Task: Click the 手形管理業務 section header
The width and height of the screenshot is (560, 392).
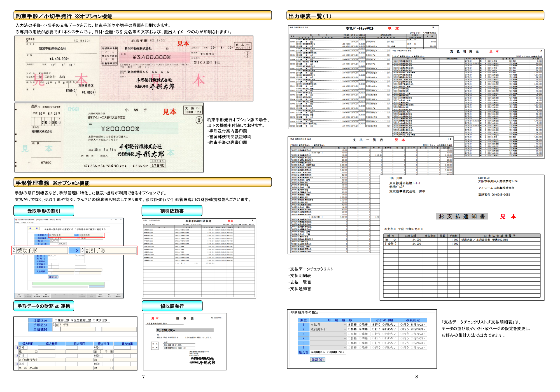Action: [143, 183]
